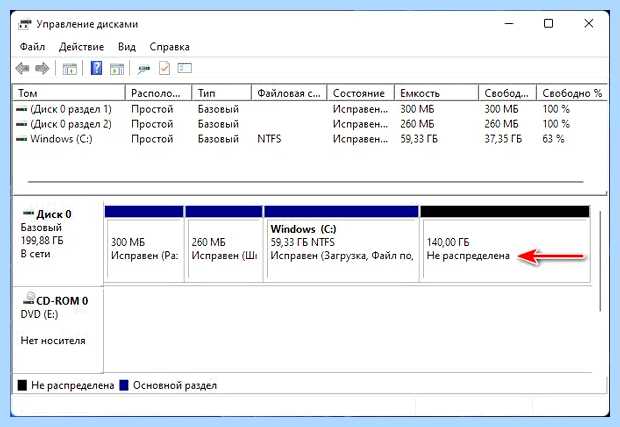Open the Вид menu

tap(127, 47)
